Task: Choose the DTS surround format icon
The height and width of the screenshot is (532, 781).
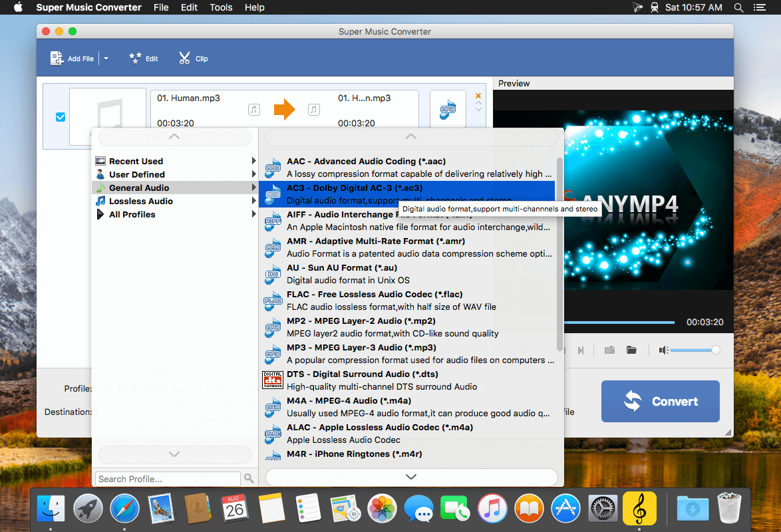Action: [x=273, y=380]
